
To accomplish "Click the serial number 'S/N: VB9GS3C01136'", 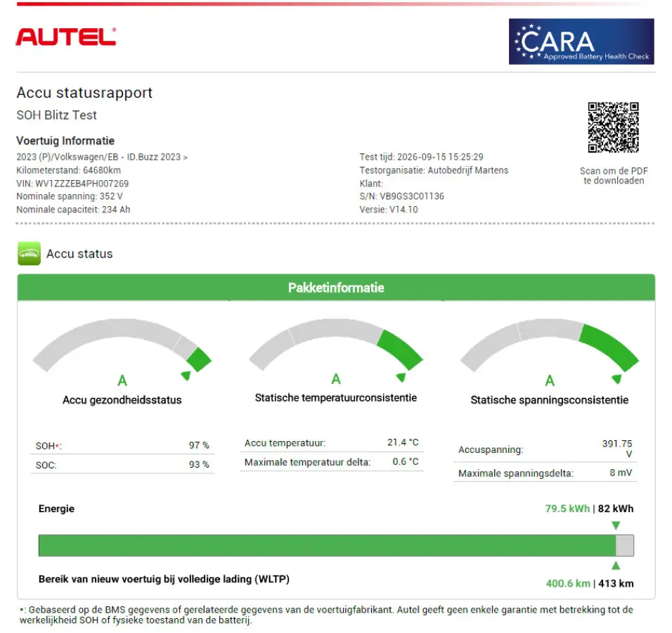I will (401, 196).
